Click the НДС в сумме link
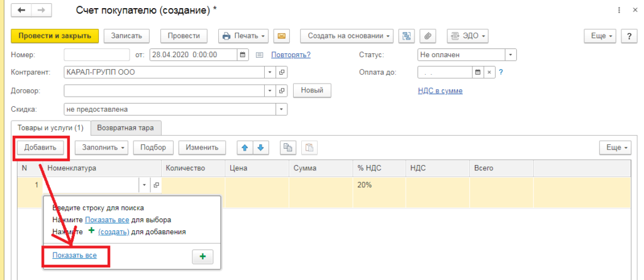Screen dimensions: 644x280 point(440,91)
